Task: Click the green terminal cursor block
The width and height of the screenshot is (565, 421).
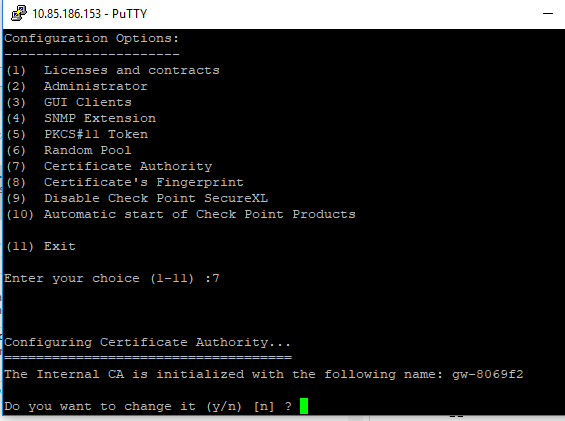Action: 304,406
